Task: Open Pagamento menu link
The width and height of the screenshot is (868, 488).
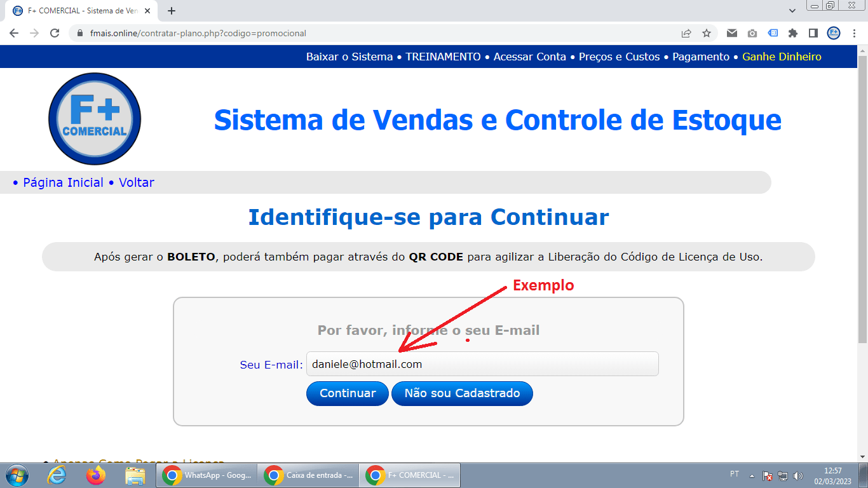Action: (701, 57)
